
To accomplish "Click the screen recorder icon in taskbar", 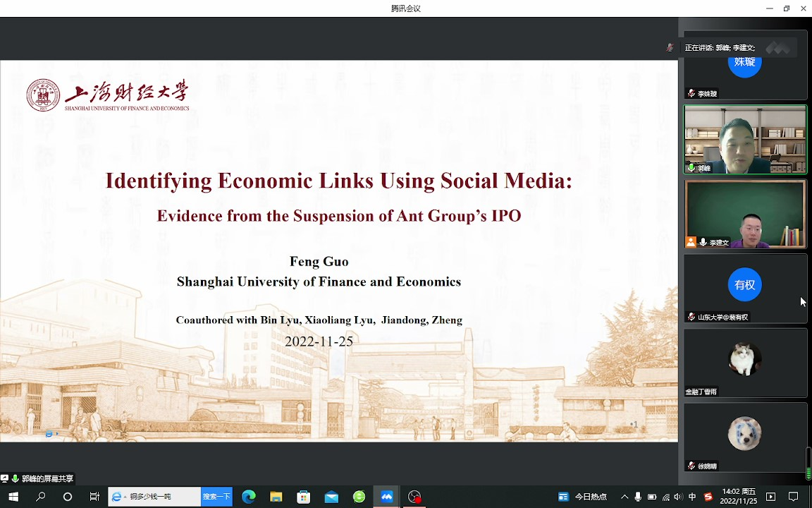I will (414, 497).
